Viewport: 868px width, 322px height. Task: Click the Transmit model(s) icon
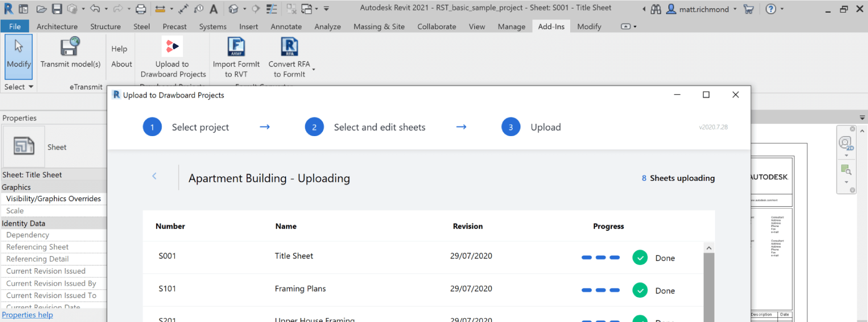click(x=70, y=47)
